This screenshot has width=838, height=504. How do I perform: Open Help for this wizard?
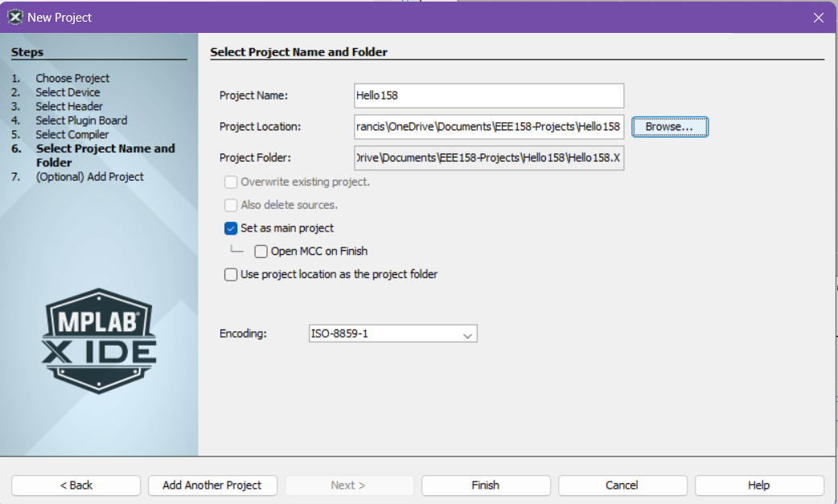pyautogui.click(x=759, y=486)
